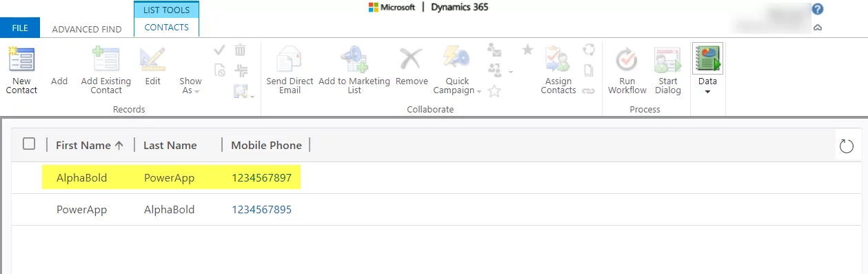868x274 pixels.
Task: Click the Activate checkmark icon
Action: click(x=220, y=50)
